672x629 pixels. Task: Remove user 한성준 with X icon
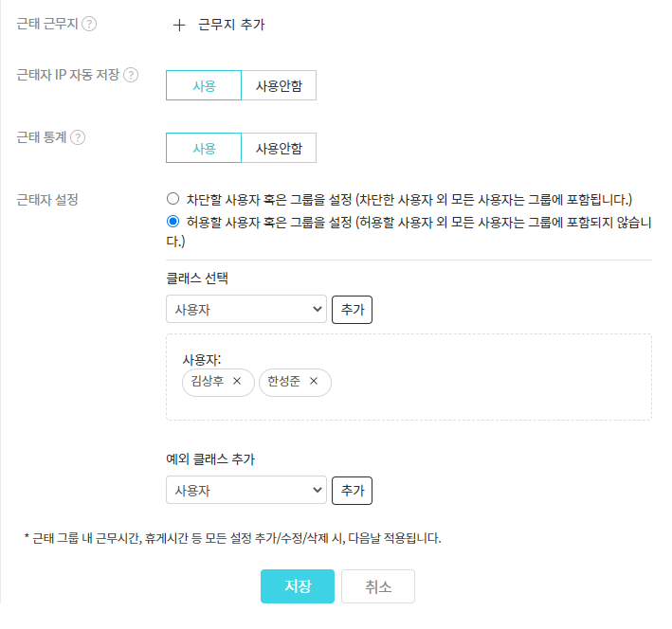pyautogui.click(x=314, y=382)
